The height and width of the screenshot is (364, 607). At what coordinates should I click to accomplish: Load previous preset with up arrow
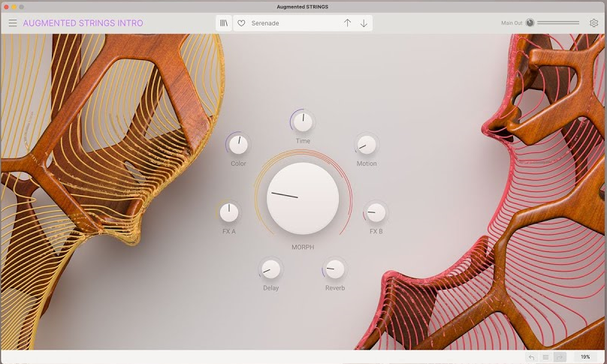tap(347, 23)
